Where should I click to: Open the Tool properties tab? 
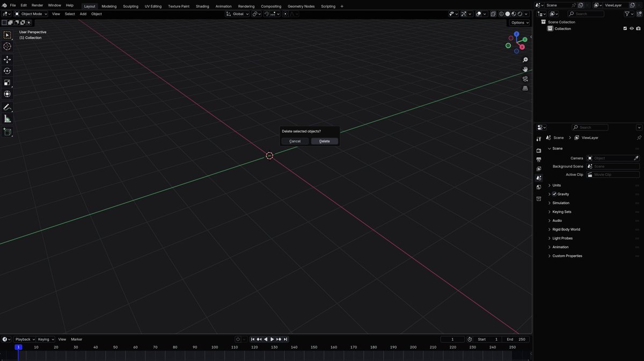point(539,139)
